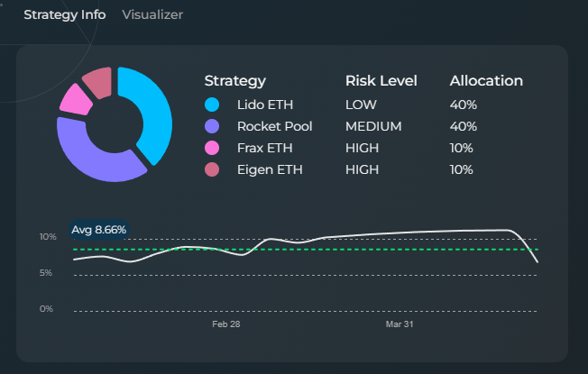Click the pink Frax ETH legend dot
Screen dimensions: 588x374
(x=213, y=148)
